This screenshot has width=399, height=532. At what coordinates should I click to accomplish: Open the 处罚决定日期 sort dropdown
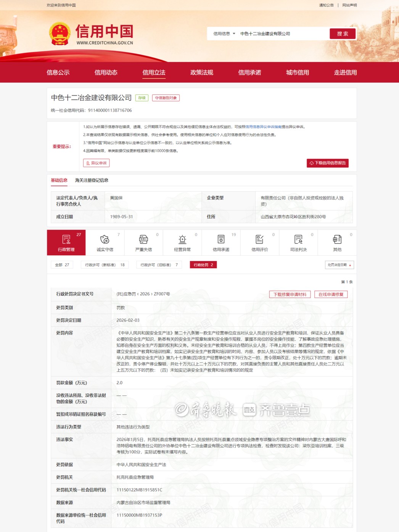coord(339,265)
